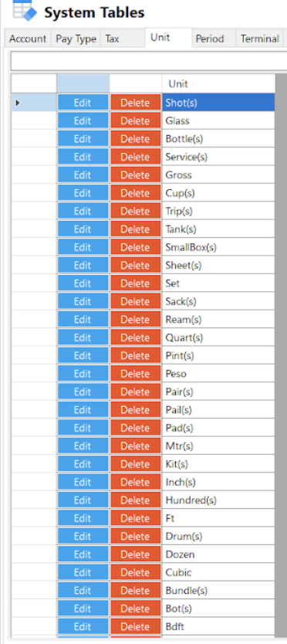Edit the Bottle(s) unit
This screenshot has width=287, height=644.
83,138
